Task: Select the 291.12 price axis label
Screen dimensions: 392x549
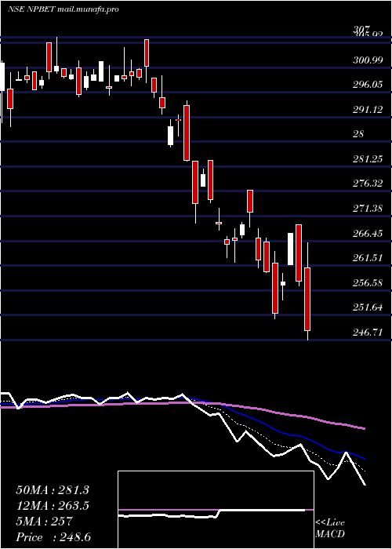Action: point(368,110)
